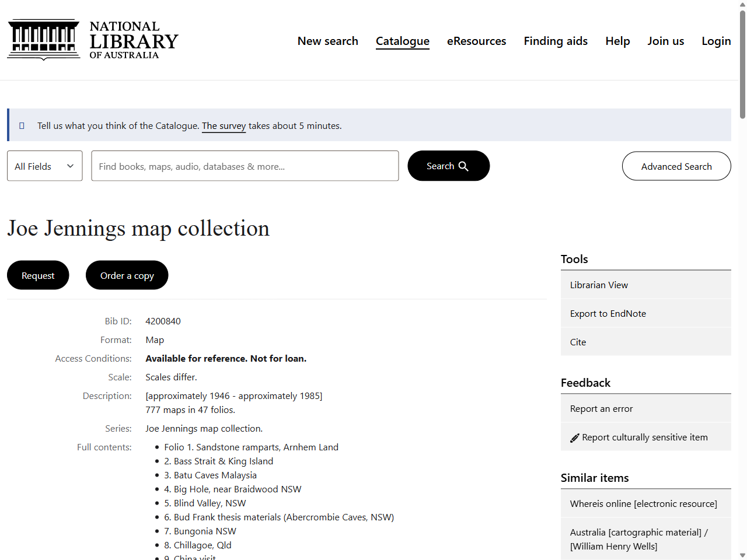Click Report an error under Feedback

coord(601,408)
